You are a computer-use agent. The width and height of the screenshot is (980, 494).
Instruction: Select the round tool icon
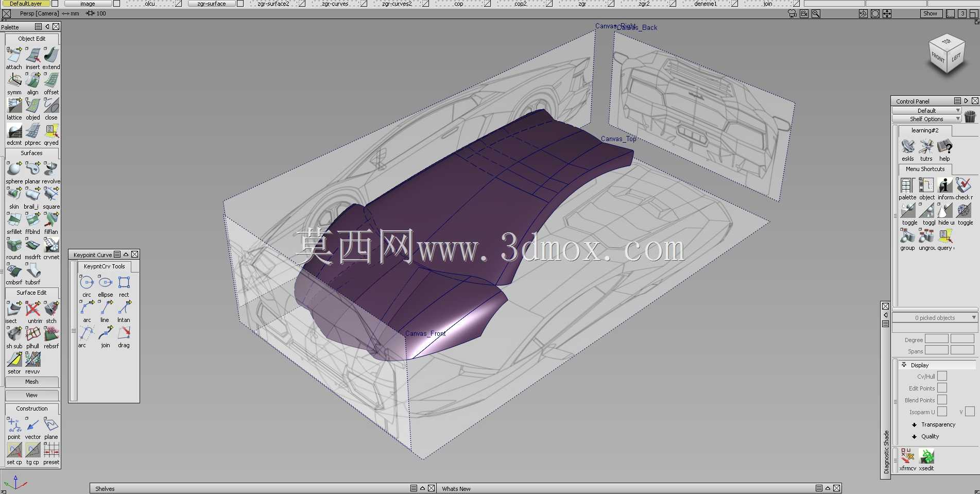point(14,245)
